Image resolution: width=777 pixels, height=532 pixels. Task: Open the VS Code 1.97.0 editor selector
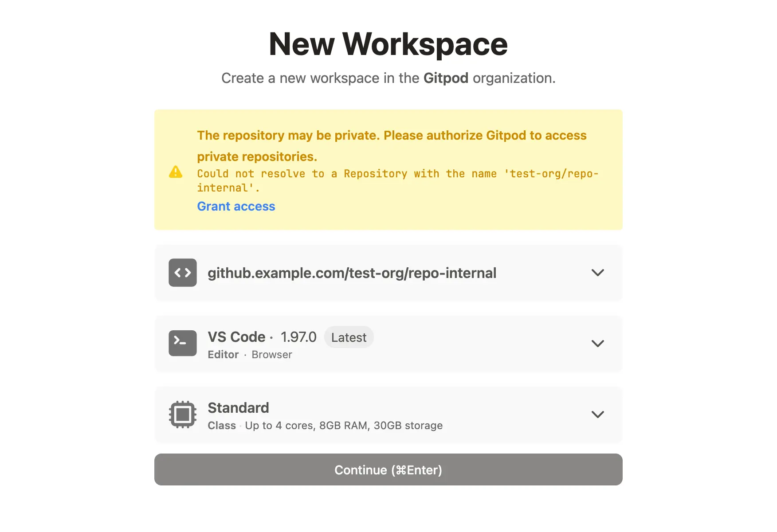[x=388, y=344]
